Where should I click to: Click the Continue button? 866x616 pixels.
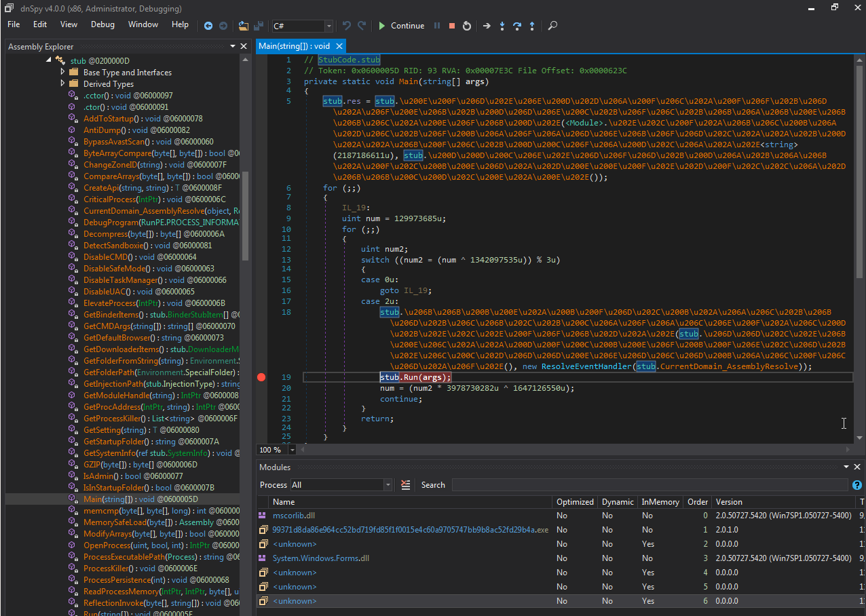click(401, 26)
